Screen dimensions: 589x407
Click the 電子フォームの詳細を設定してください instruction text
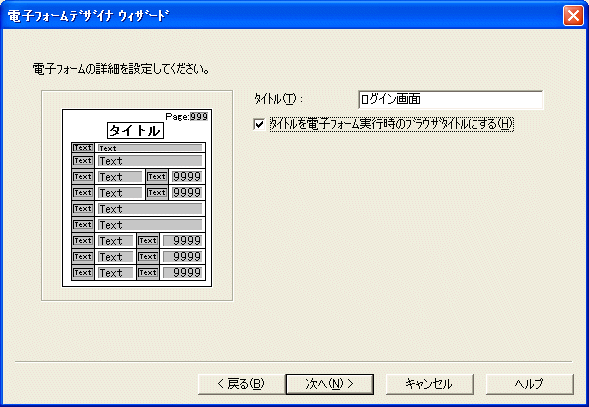click(121, 69)
